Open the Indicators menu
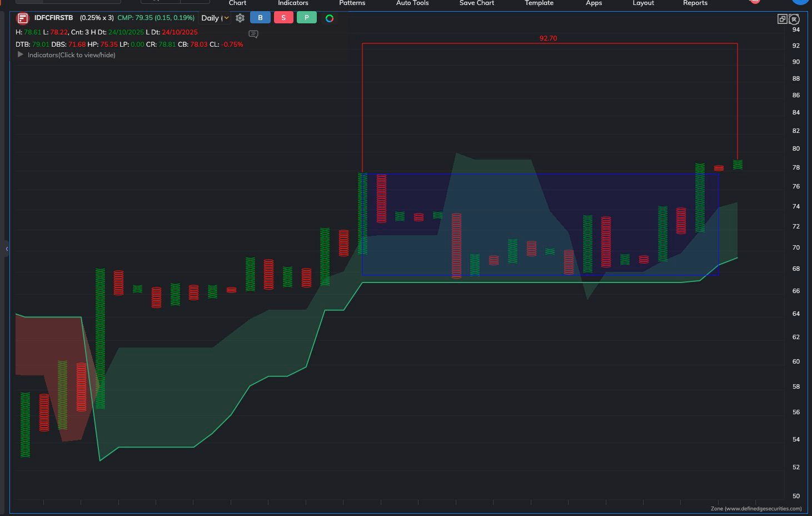 [293, 3]
